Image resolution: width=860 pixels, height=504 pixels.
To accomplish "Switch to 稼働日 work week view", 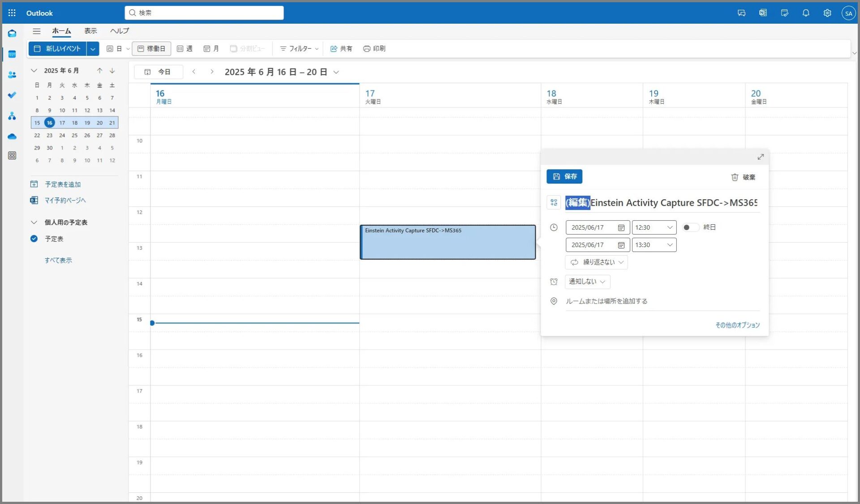I will (151, 49).
